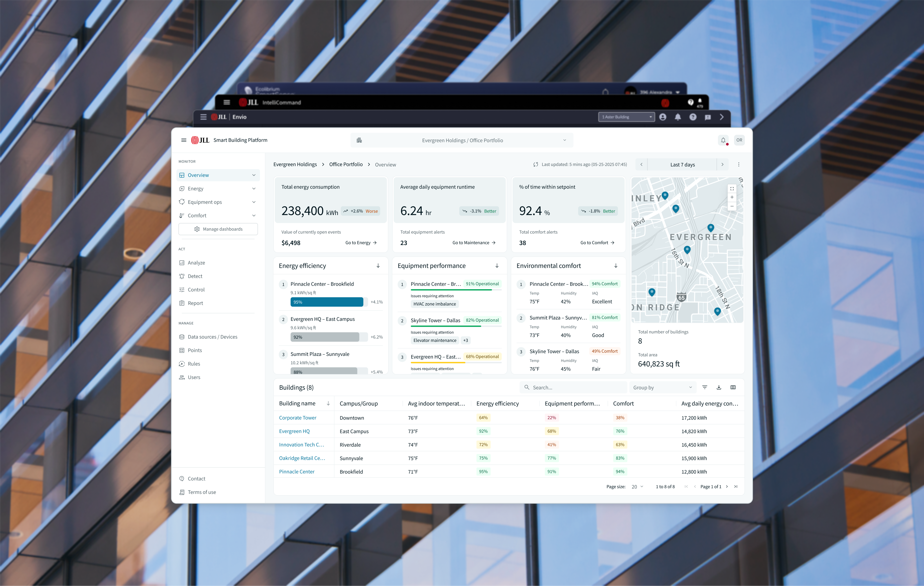Click the HVAC zone imbalance chip
This screenshot has height=586, width=924.
point(435,304)
